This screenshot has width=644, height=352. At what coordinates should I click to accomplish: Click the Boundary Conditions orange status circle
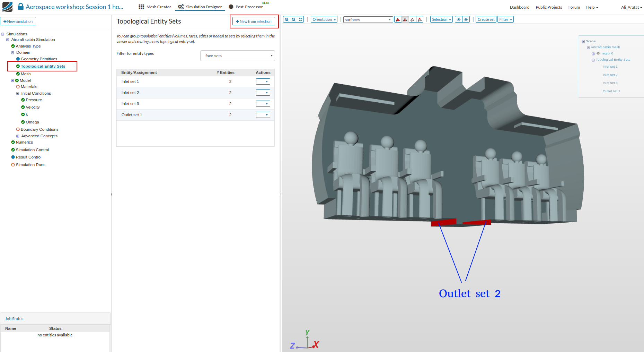[18, 129]
